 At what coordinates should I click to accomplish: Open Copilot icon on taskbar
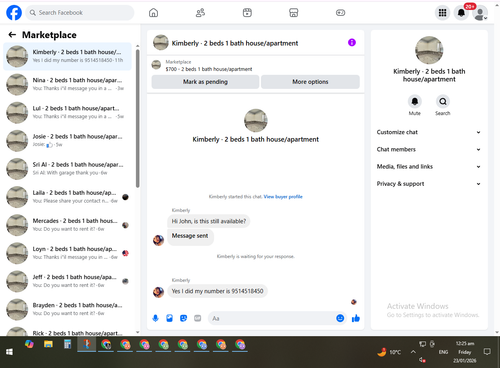29,344
